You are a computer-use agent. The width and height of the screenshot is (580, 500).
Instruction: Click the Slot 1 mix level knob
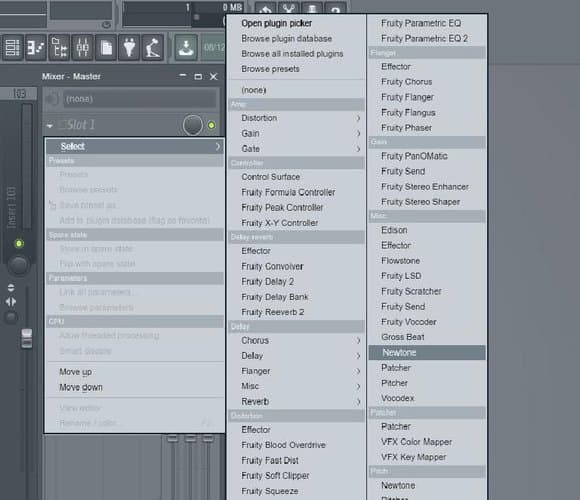coord(193,125)
